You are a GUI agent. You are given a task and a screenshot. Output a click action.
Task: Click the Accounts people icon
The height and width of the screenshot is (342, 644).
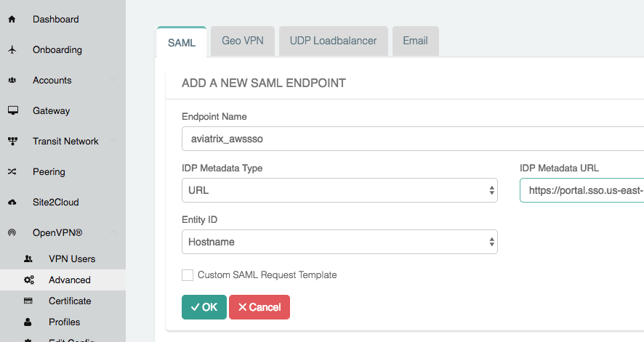12,81
